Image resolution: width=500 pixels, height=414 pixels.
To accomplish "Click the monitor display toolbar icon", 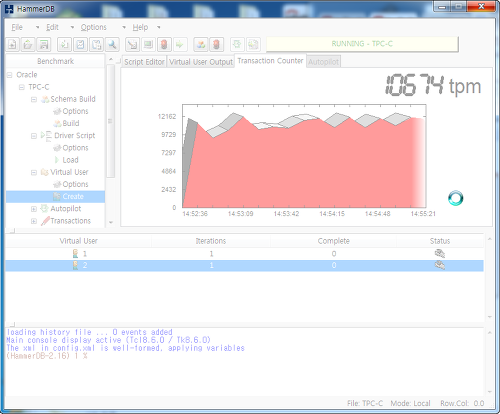I will [x=148, y=44].
